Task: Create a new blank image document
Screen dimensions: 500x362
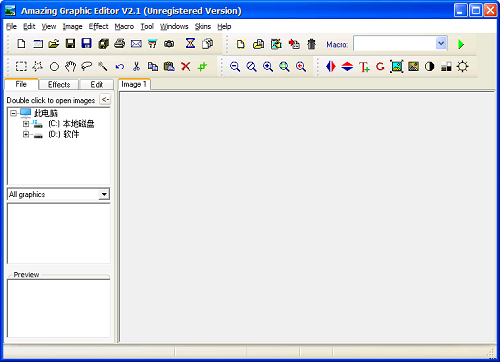Action: point(21,44)
